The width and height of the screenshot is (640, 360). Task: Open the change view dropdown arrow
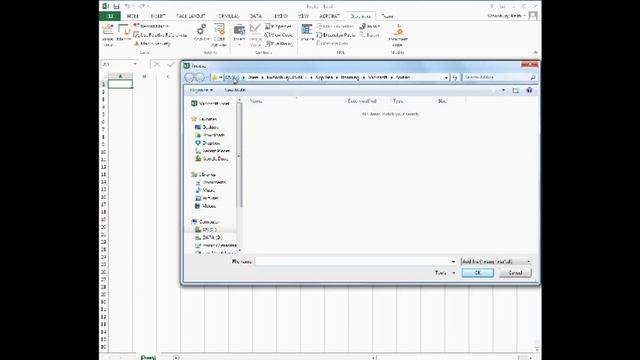[503, 90]
